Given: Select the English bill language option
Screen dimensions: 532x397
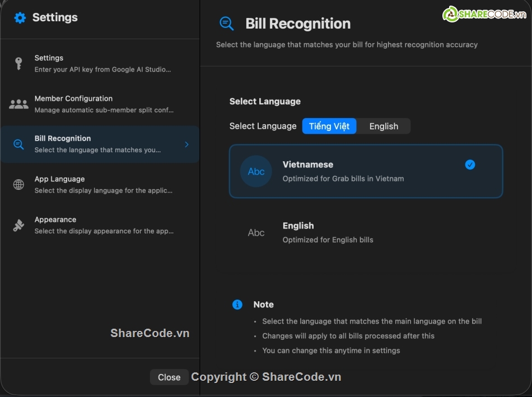Looking at the screenshot, I should [x=366, y=232].
